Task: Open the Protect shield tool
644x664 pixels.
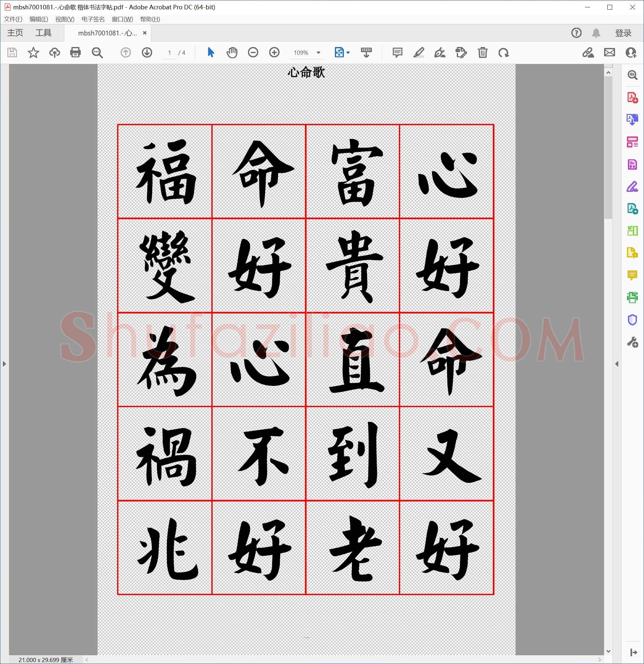Action: coord(632,320)
